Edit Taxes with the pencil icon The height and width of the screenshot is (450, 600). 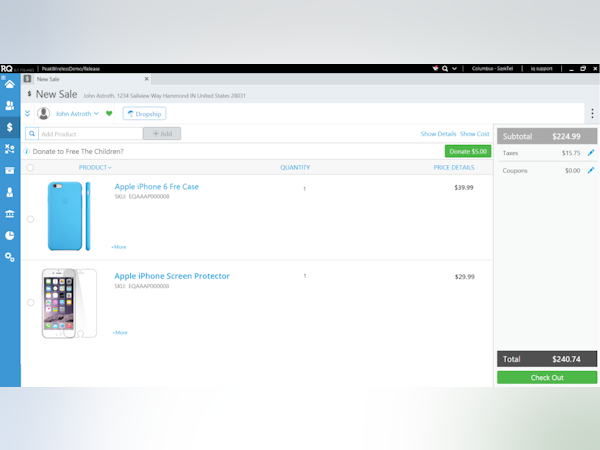tap(591, 153)
